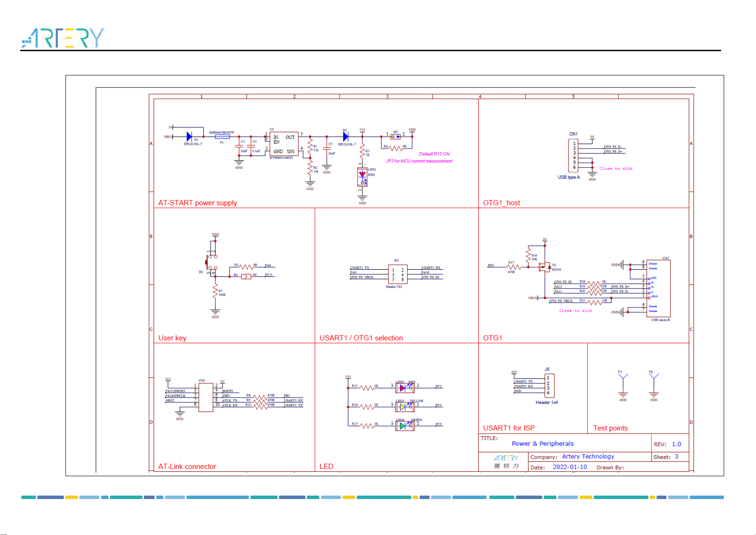Click the 'PA14/SWCLK' net label
Viewport: 756px width, 535px height.
[x=175, y=396]
